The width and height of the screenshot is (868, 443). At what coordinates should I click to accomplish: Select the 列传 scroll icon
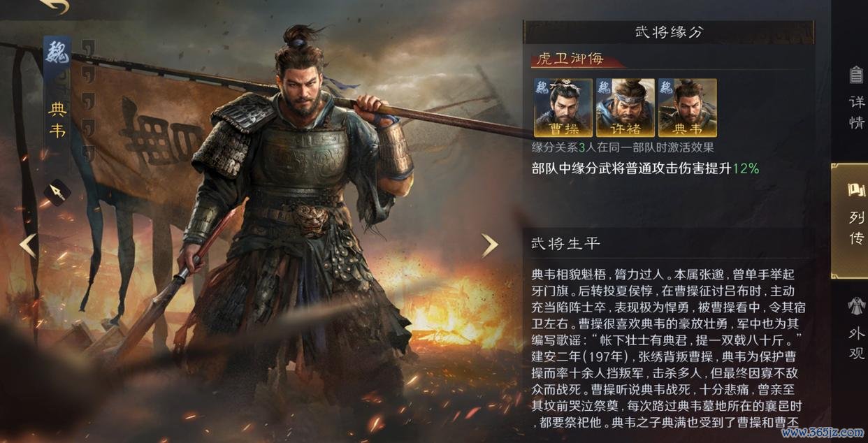[856, 189]
